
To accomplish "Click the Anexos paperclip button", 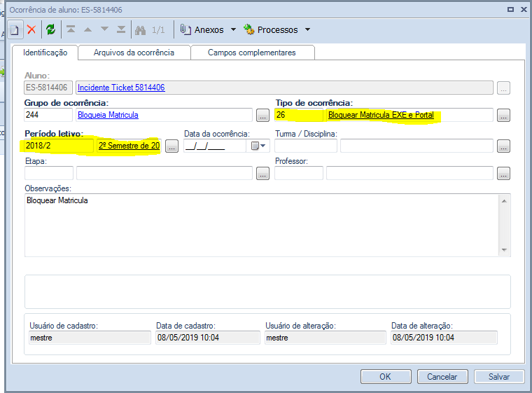I will (x=202, y=30).
